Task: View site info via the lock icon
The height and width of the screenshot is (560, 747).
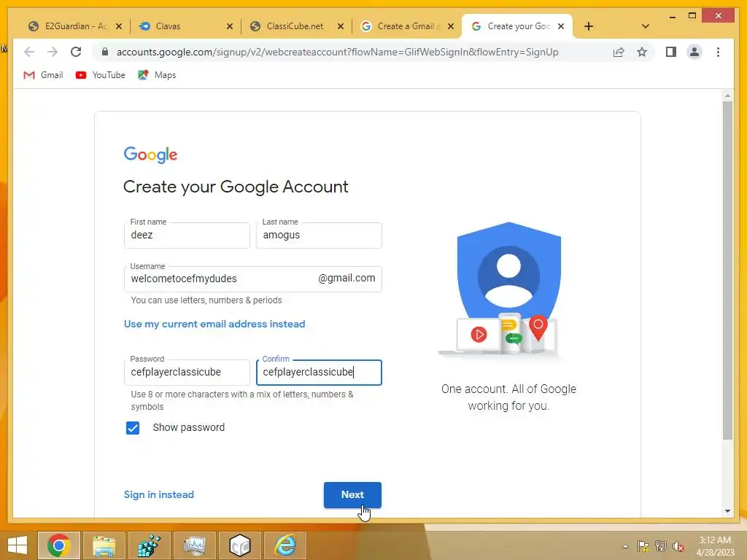Action: (x=105, y=52)
